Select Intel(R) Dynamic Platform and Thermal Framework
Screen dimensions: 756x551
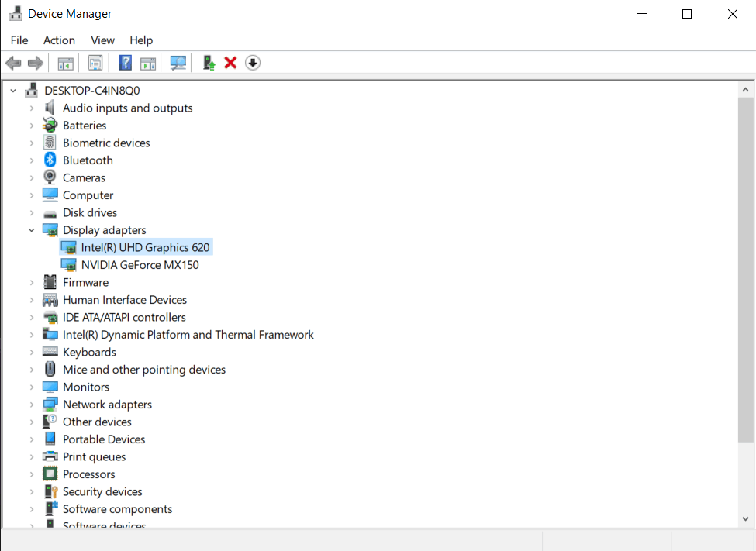(x=188, y=335)
